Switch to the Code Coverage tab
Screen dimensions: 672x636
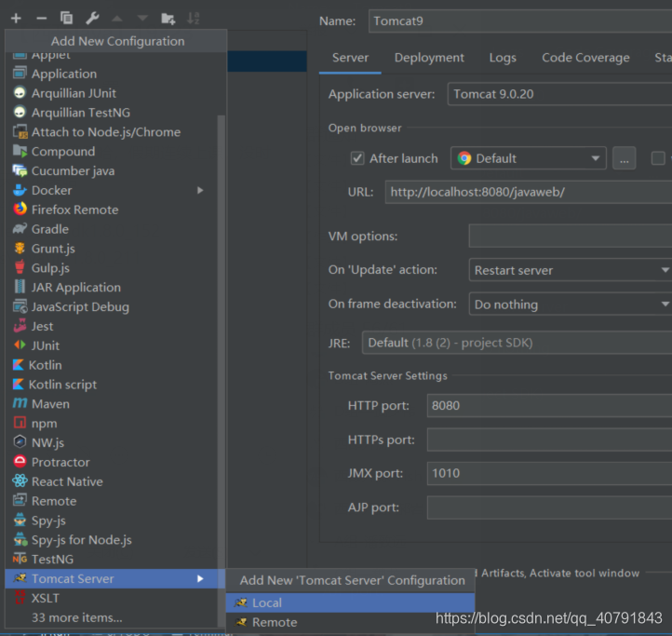click(x=585, y=58)
